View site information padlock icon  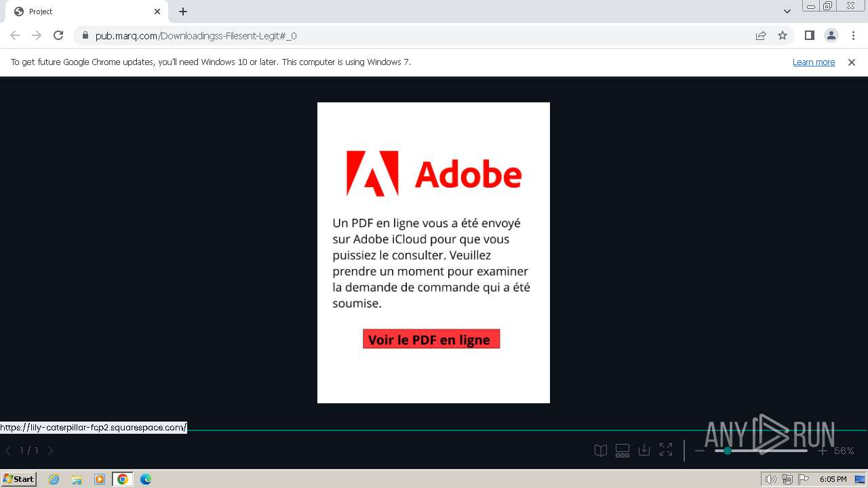[85, 35]
